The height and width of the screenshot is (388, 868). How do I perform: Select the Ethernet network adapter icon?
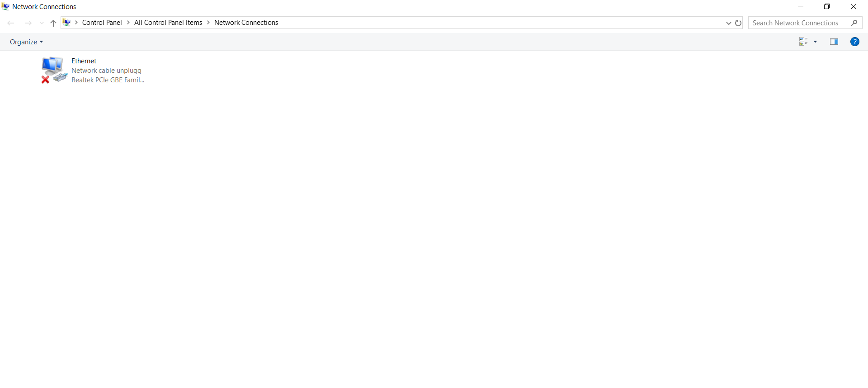pyautogui.click(x=54, y=70)
